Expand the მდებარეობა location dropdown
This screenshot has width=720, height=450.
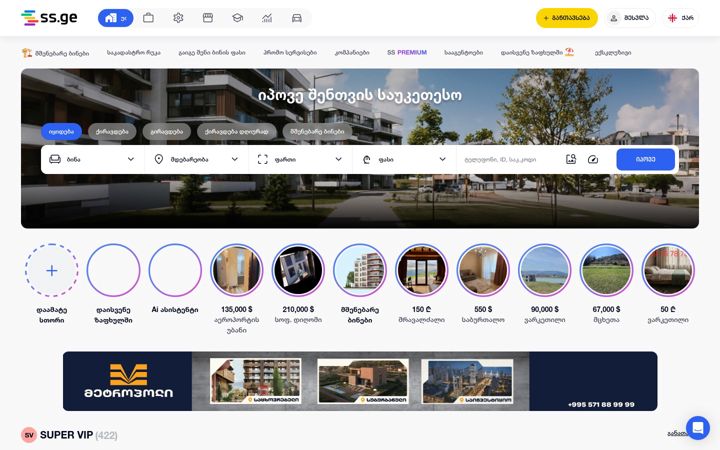(x=197, y=159)
